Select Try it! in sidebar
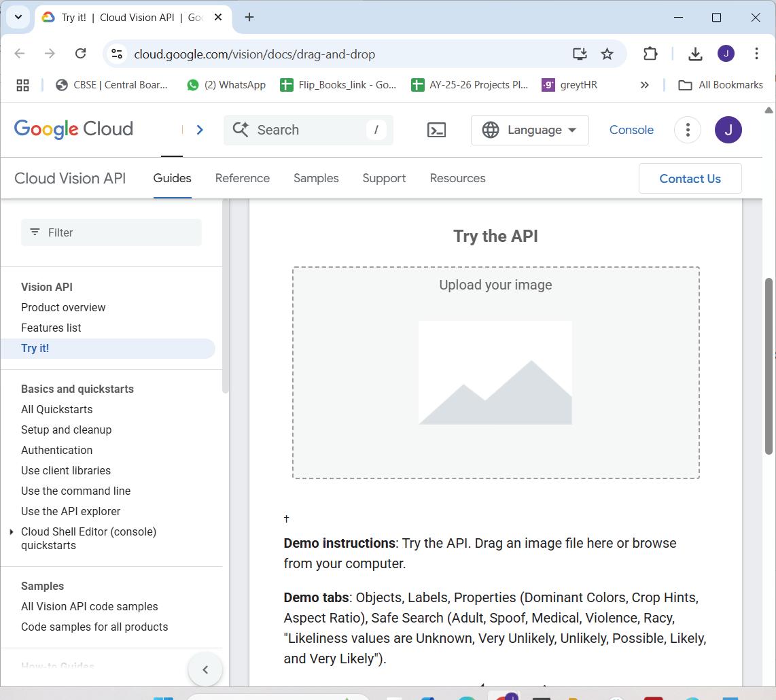The image size is (776, 700). pos(107,349)
